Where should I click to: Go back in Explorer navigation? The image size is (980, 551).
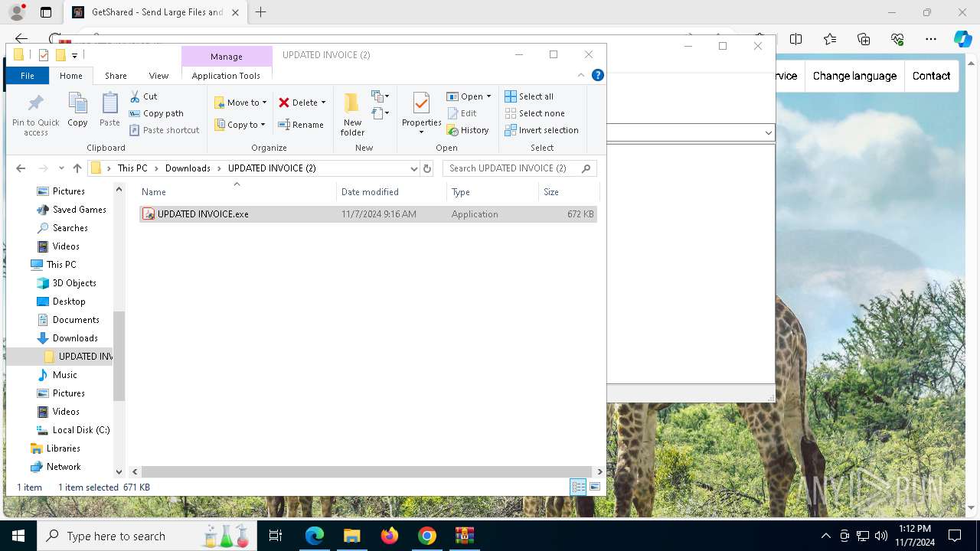point(21,168)
